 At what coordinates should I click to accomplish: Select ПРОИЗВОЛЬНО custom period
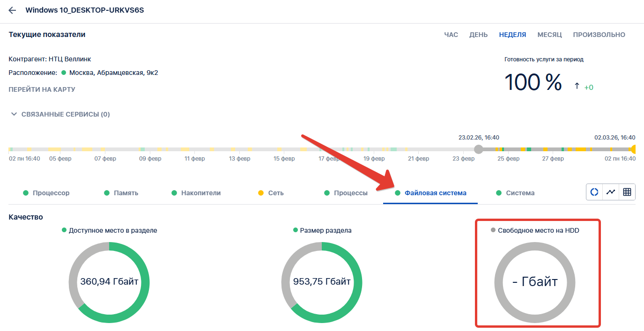tap(599, 35)
